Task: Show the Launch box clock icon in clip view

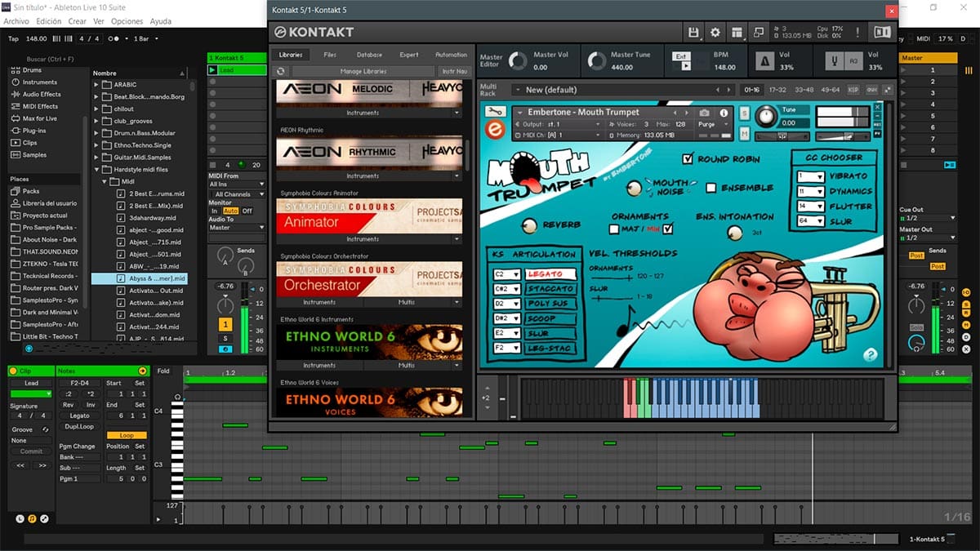Action: pyautogui.click(x=20, y=518)
